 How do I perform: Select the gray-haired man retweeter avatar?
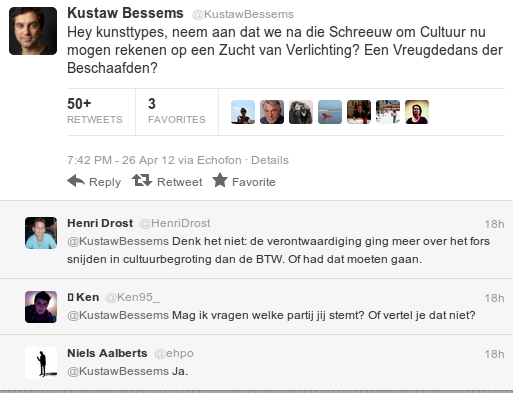click(x=272, y=112)
